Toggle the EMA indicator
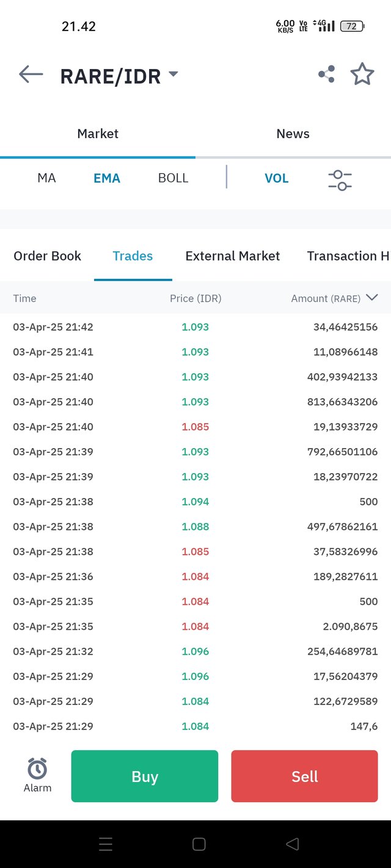The height and width of the screenshot is (868, 391). (107, 178)
